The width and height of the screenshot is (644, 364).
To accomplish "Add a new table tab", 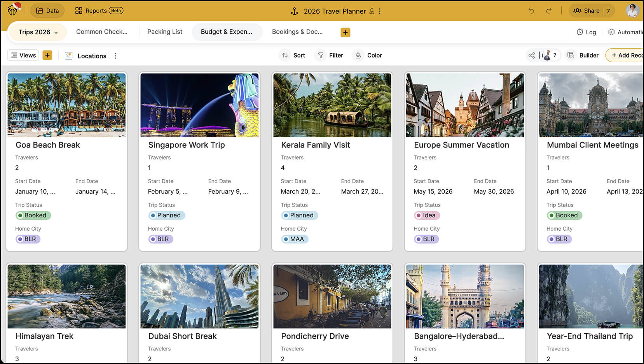I will pos(345,32).
